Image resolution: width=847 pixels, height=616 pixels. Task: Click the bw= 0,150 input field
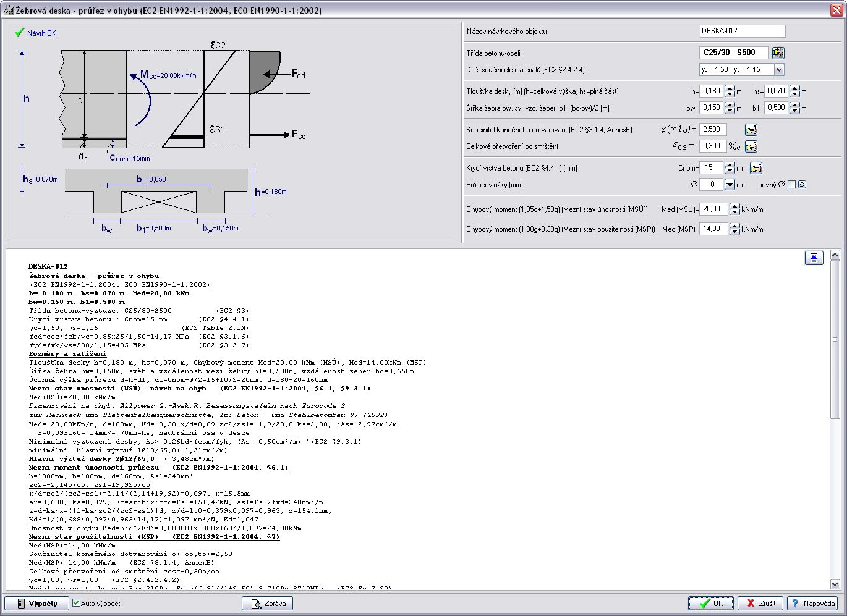[712, 108]
